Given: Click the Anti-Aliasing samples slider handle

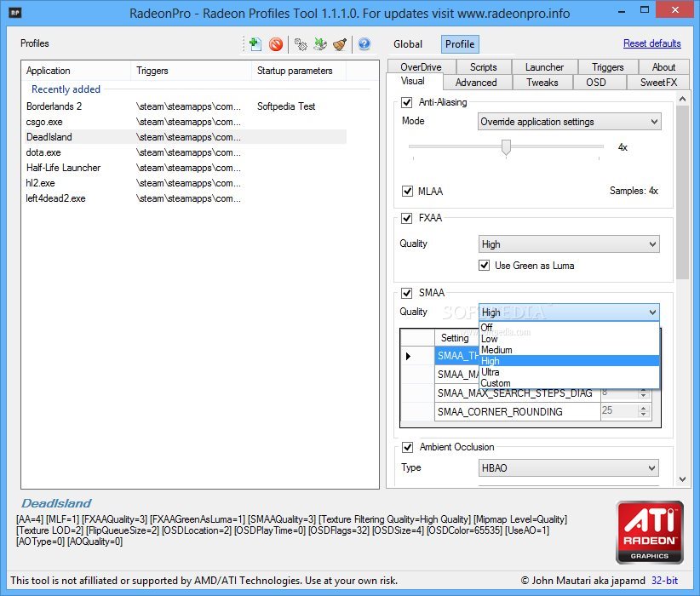Looking at the screenshot, I should [x=506, y=147].
